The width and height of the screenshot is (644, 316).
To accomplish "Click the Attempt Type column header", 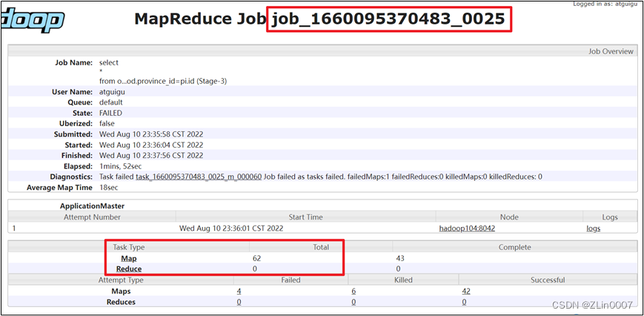I will click(121, 280).
